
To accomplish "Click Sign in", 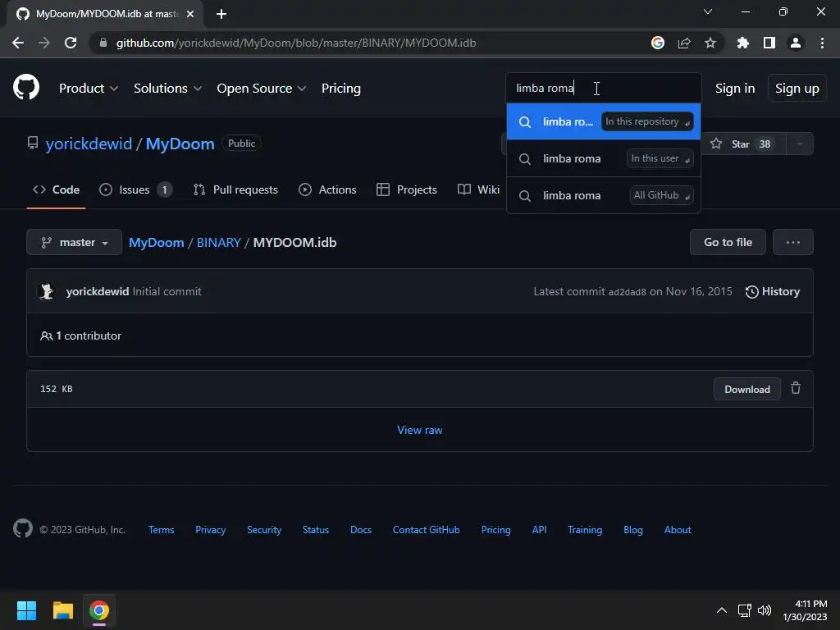I will 735,89.
